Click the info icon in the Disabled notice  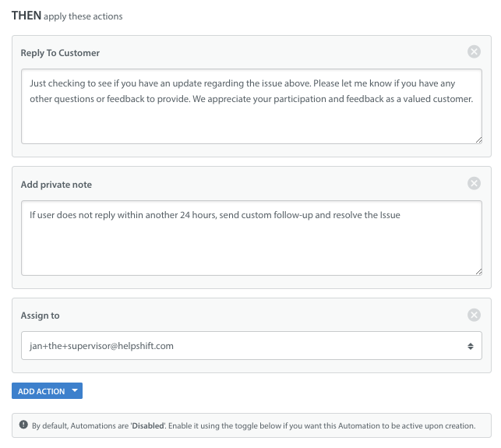pos(23,426)
